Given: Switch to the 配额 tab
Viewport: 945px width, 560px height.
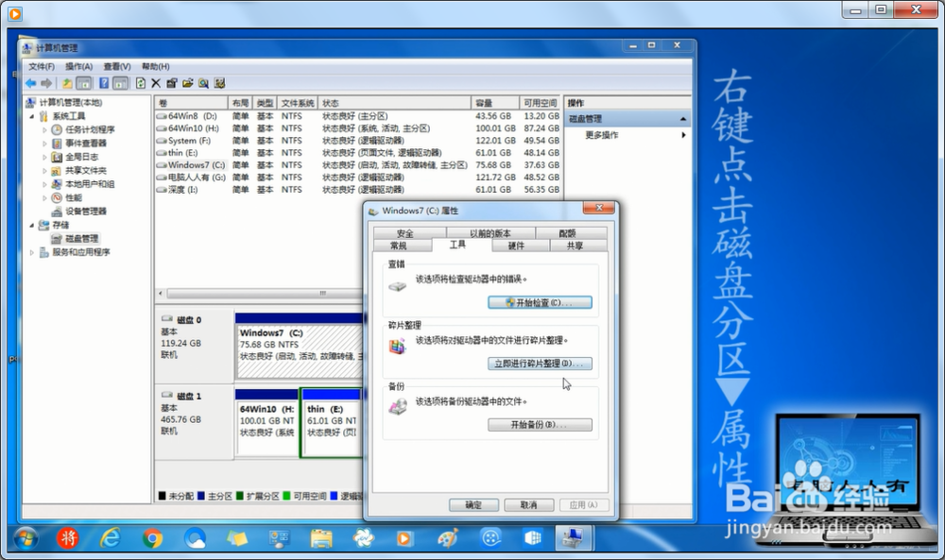Looking at the screenshot, I should pyautogui.click(x=567, y=233).
